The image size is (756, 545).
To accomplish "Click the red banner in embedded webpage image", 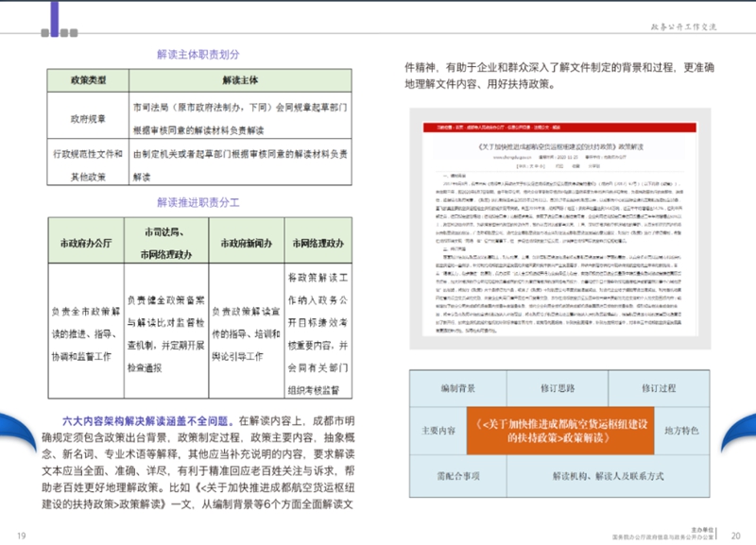I will [x=559, y=128].
